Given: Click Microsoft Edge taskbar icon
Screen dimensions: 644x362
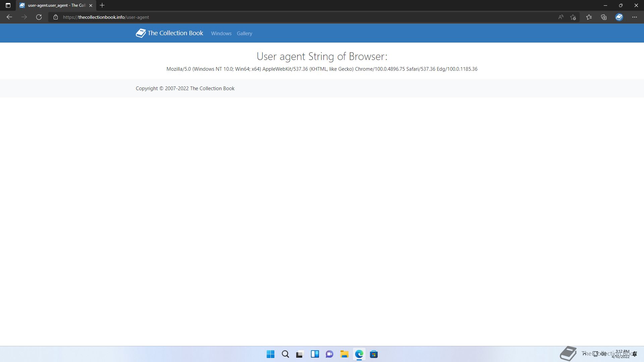Looking at the screenshot, I should pos(359,354).
